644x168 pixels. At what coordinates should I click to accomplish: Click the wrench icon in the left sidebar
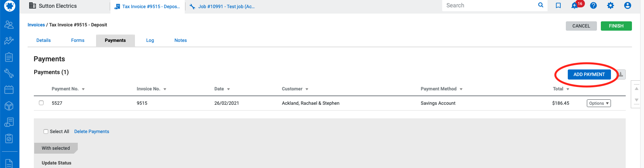(x=9, y=73)
